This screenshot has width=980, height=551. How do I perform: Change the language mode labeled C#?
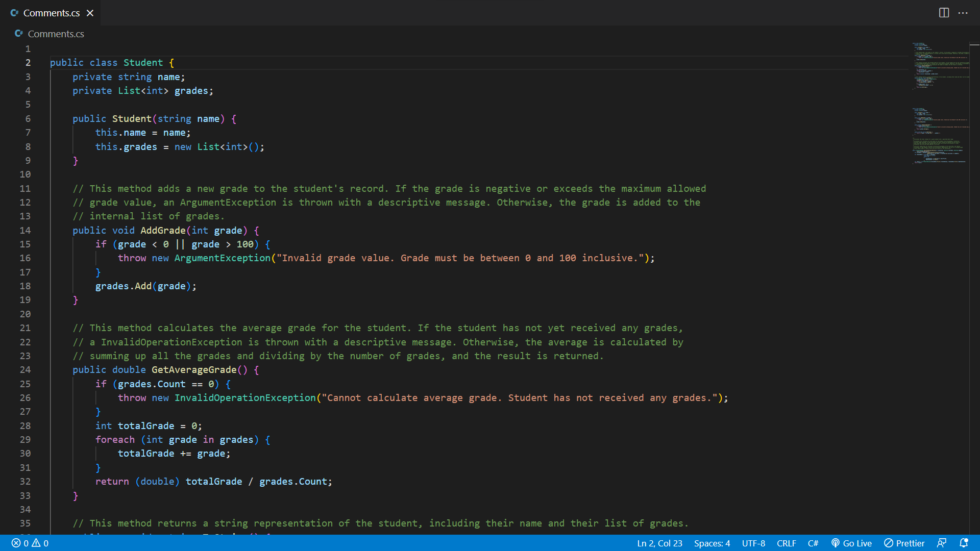[813, 543]
